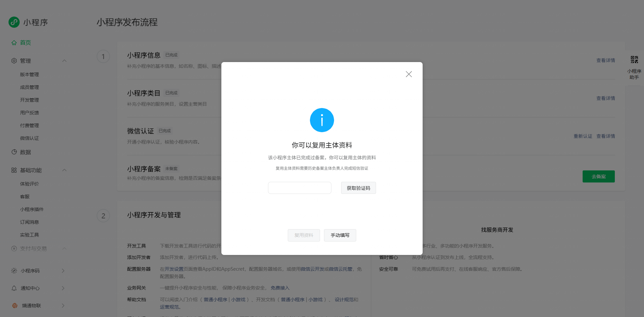Open 成员管理 in the sidebar
Viewport: 644px width, 317px height.
(x=30, y=87)
